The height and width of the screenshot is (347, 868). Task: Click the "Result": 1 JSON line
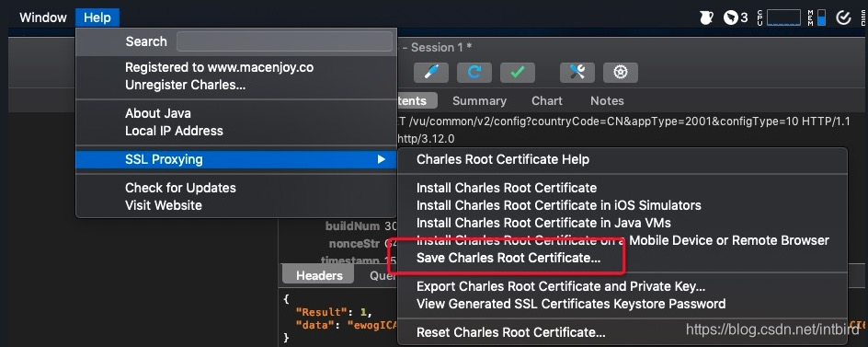click(x=334, y=313)
